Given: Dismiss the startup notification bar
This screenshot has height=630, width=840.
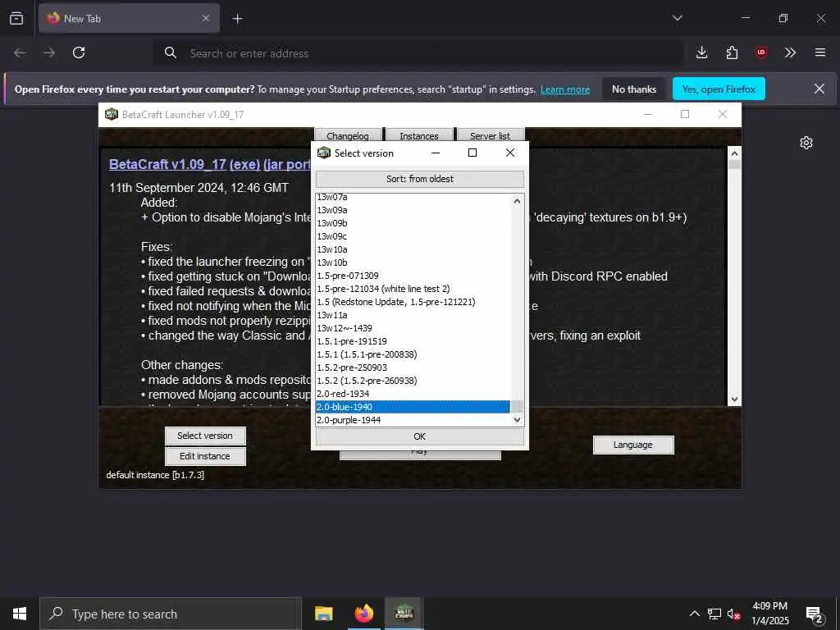Looking at the screenshot, I should tap(819, 89).
